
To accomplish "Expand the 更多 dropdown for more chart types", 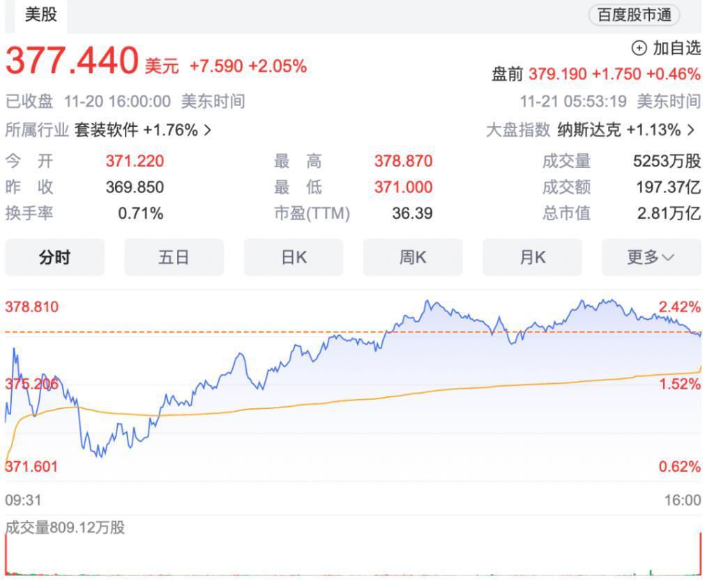I will (651, 257).
